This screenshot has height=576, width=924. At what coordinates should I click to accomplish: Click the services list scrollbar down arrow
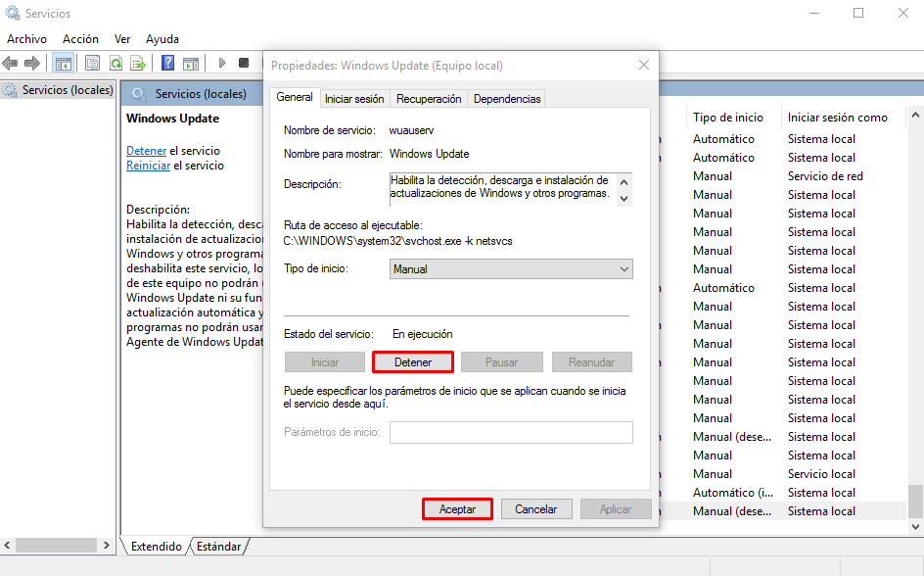click(914, 526)
